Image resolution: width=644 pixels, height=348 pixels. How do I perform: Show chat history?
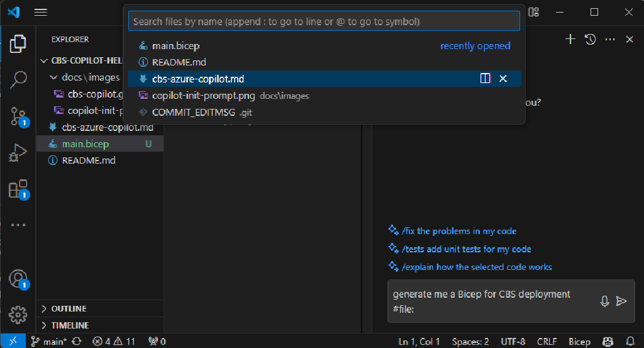pos(590,40)
